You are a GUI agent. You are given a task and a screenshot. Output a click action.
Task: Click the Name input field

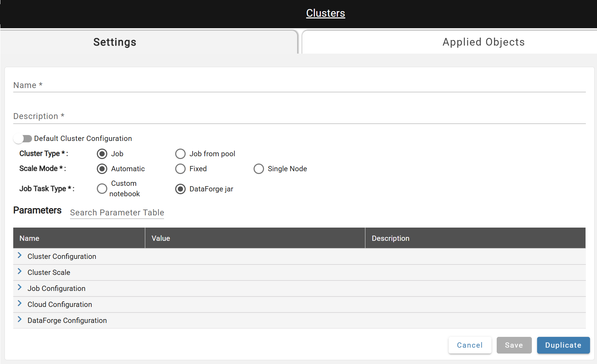click(299, 85)
